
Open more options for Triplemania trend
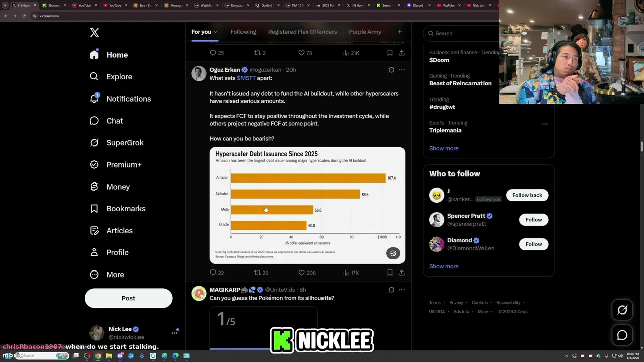click(545, 124)
